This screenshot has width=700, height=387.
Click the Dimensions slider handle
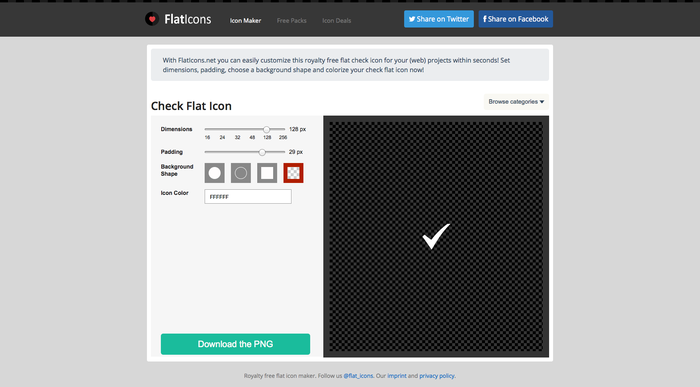click(x=267, y=129)
